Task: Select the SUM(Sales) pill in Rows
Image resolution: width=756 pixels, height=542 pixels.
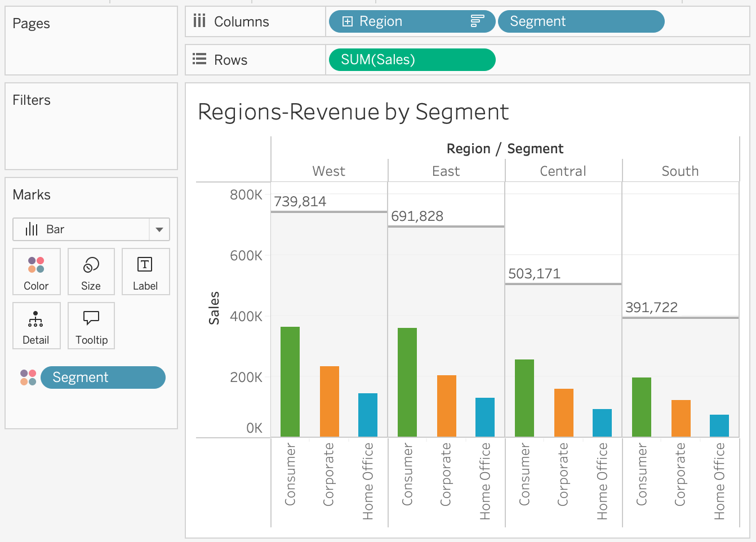Action: pyautogui.click(x=411, y=60)
